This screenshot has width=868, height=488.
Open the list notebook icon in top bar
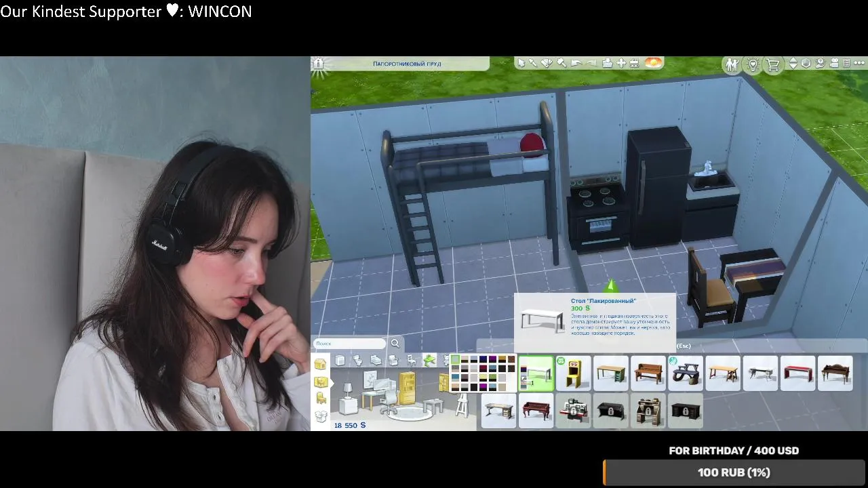846,64
